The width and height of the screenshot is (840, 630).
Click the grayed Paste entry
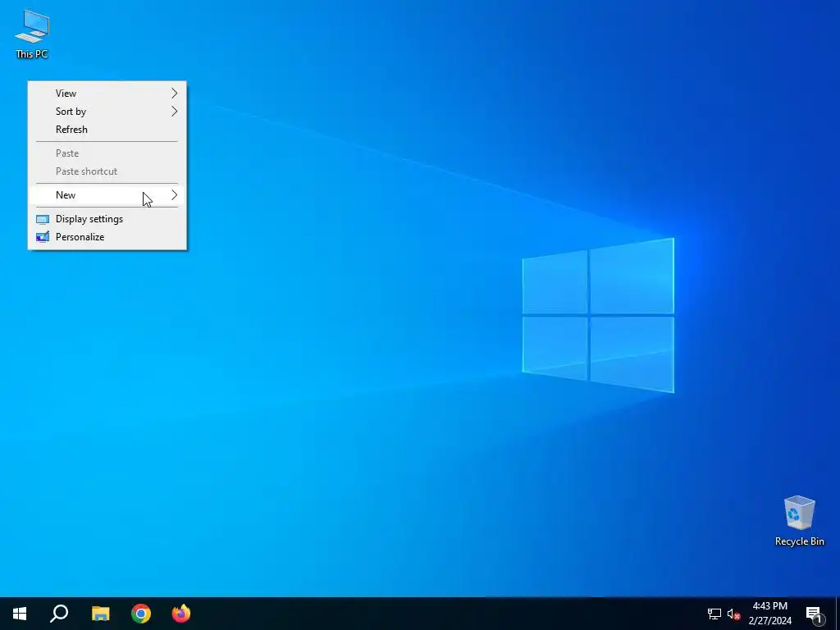click(x=107, y=153)
